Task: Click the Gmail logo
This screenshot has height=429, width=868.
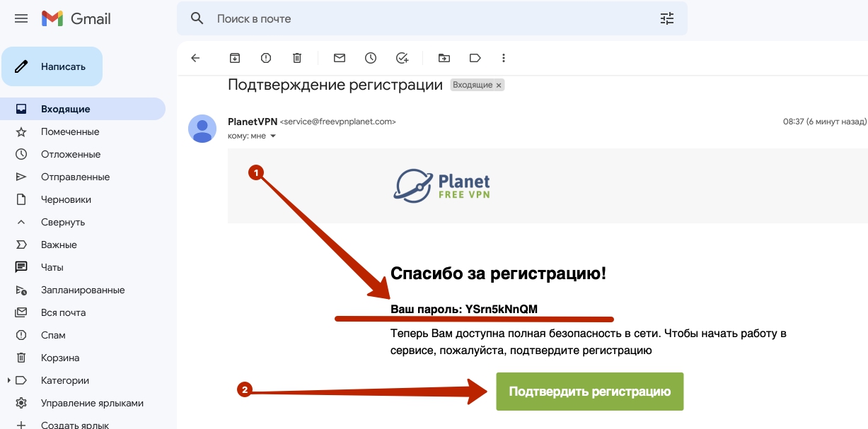Action: point(76,18)
